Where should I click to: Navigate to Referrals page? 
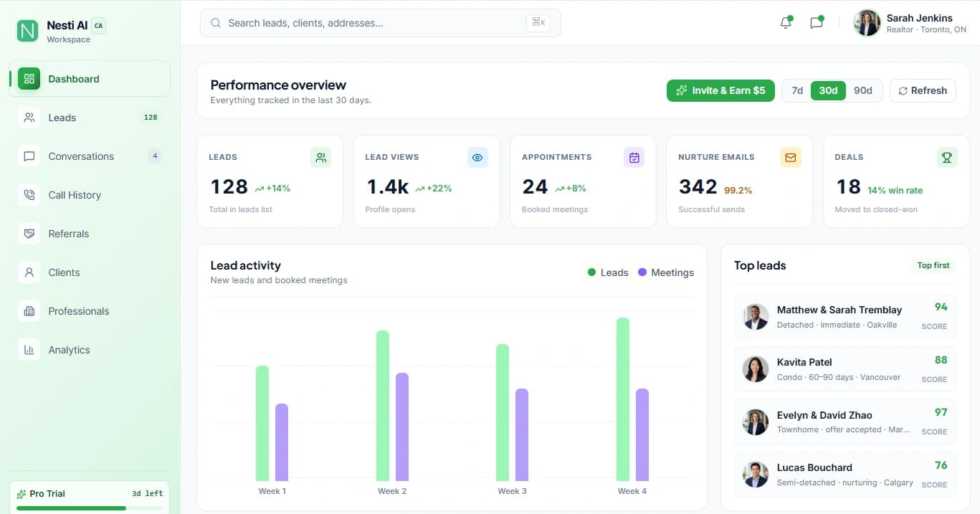90,234
